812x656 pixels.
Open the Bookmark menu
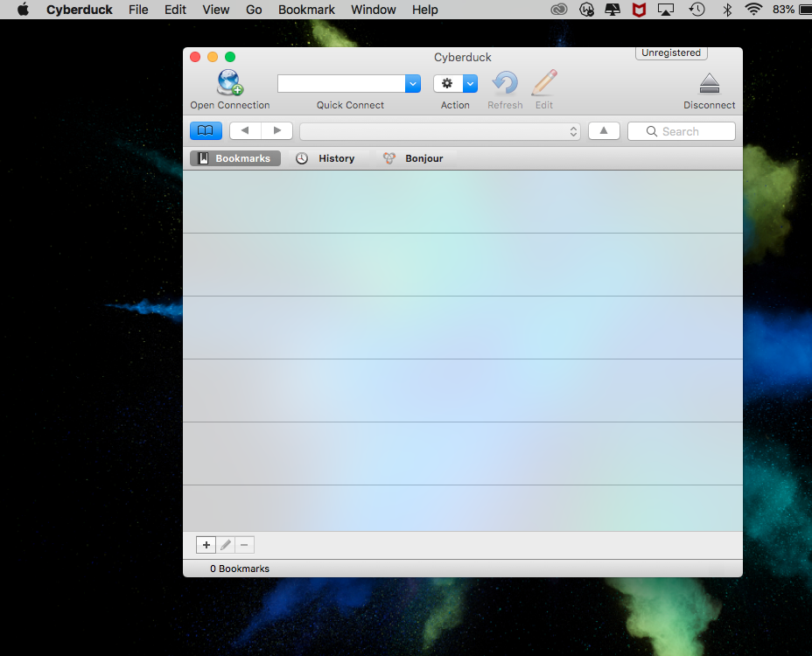306,10
